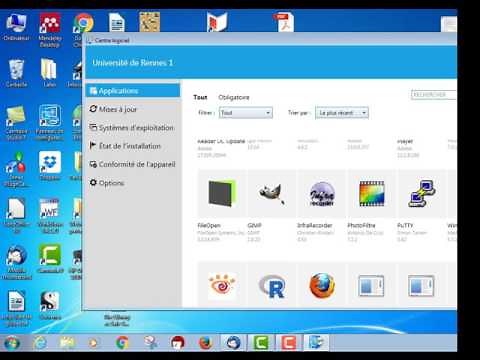This screenshot has width=480, height=360.
Task: Switch to the Obligatoire tab
Action: click(234, 97)
